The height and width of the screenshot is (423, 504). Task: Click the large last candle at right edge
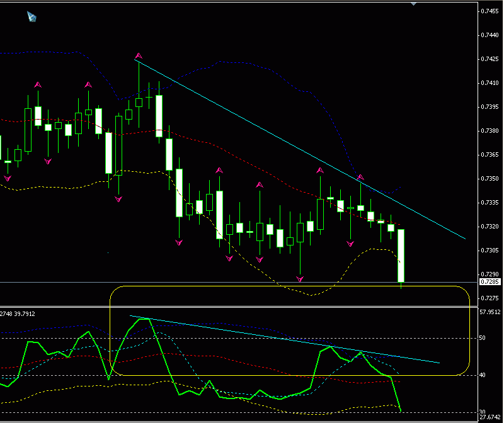click(401, 256)
